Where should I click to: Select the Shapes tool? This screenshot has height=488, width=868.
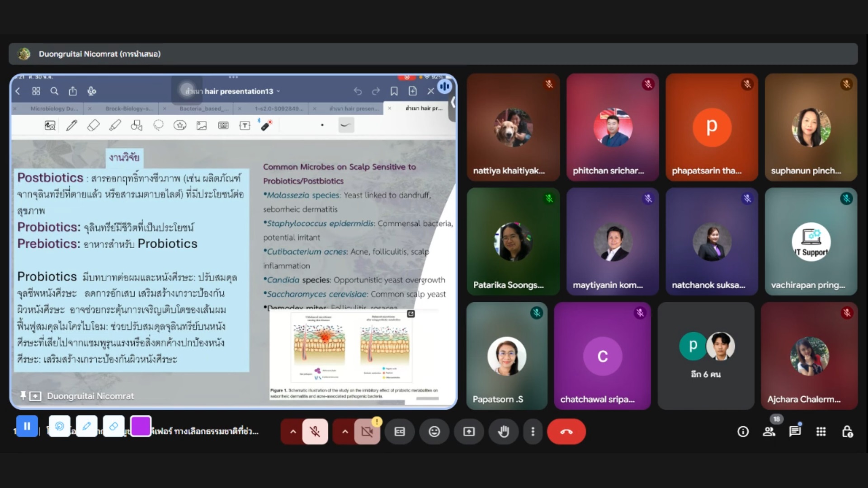point(137,126)
